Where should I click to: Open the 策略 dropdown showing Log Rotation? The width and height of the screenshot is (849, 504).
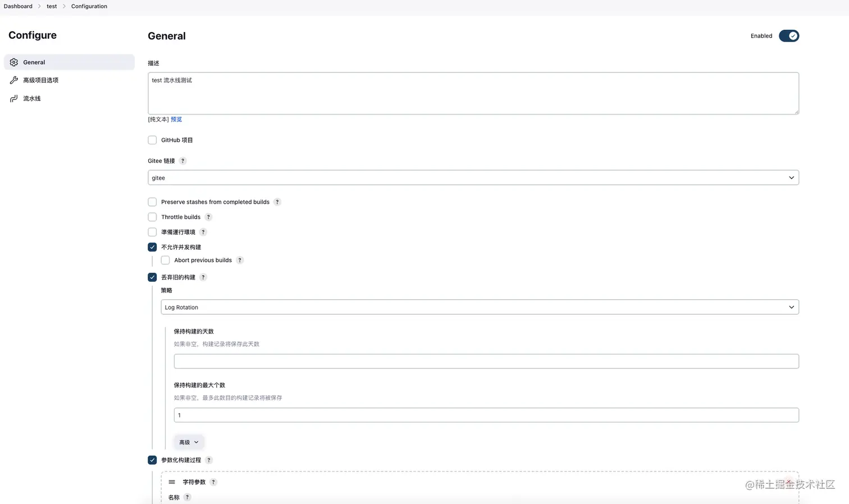(x=480, y=308)
